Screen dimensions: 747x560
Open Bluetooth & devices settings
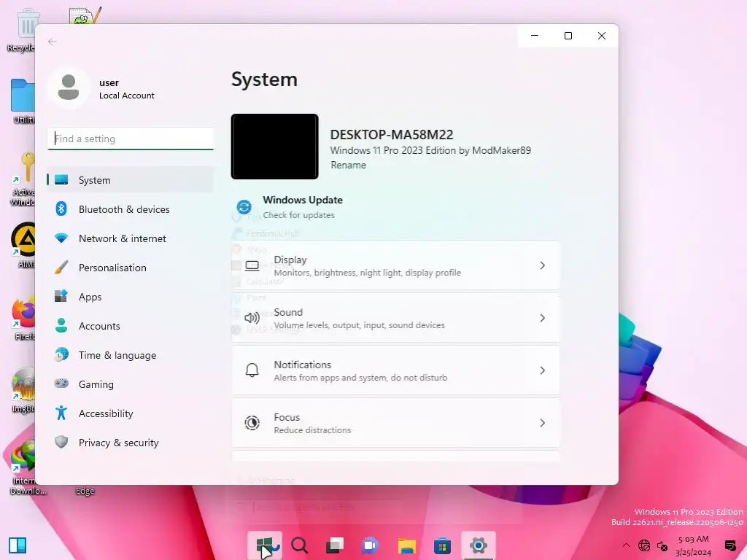click(130, 209)
